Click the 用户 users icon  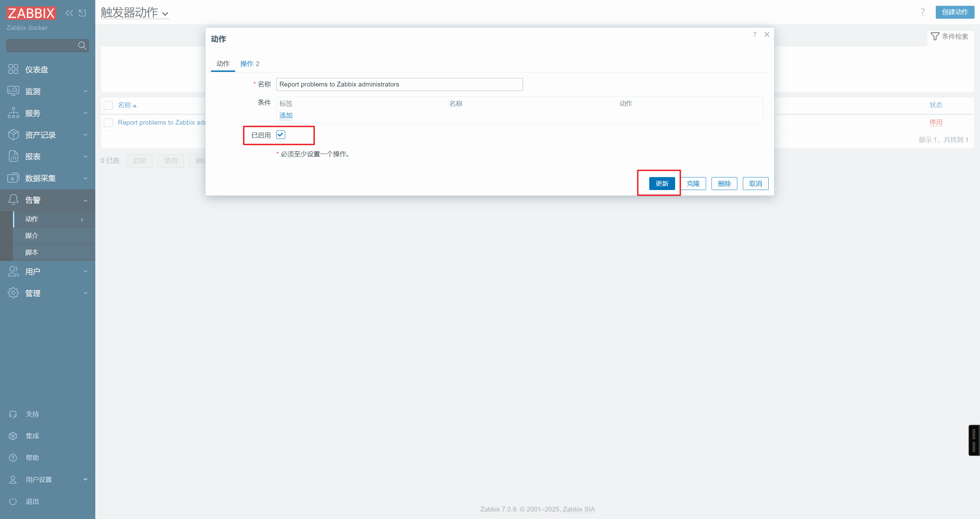tap(13, 271)
